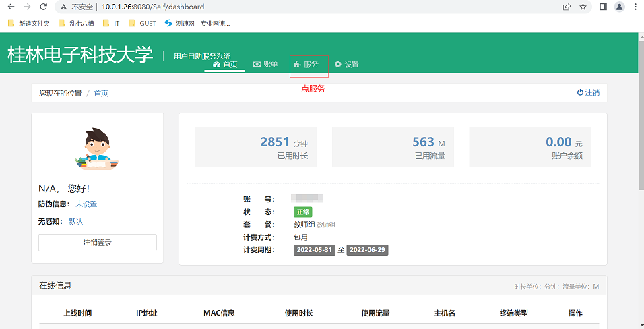Image resolution: width=644 pixels, height=329 pixels.
Task: Bookmark this page with star icon
Action: pyautogui.click(x=583, y=7)
